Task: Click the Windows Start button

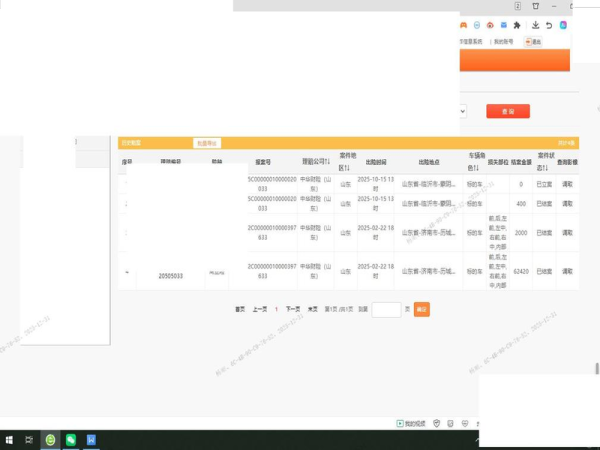Action: tap(8, 440)
